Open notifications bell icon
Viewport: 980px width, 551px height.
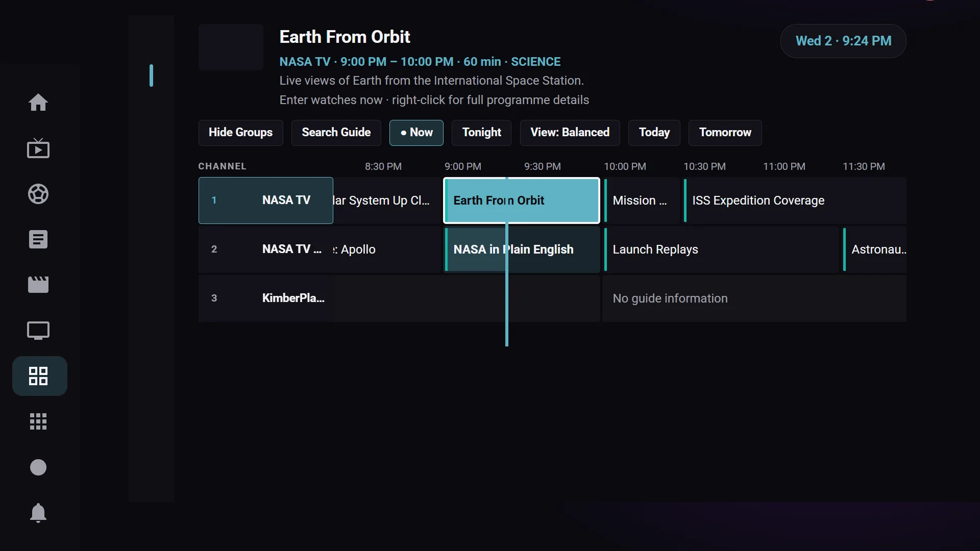pyautogui.click(x=38, y=513)
